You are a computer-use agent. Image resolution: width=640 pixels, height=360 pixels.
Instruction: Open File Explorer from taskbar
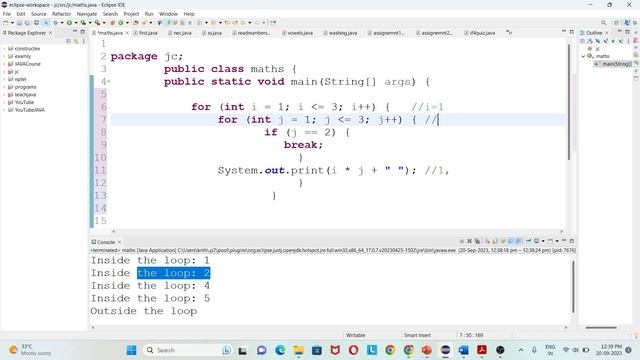[298, 350]
